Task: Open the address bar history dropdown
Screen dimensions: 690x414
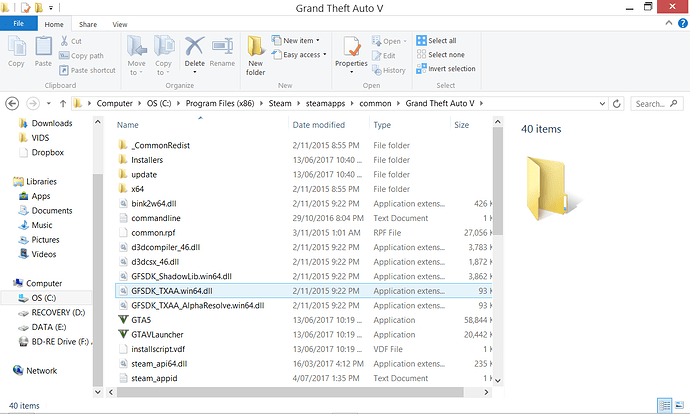Action: tap(602, 104)
